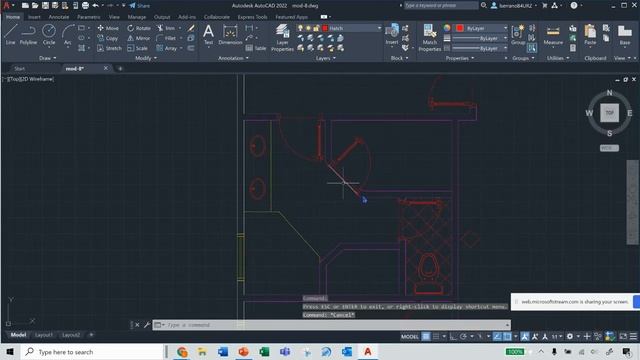Open a new drawing tab with plus
This screenshot has height=360, width=640.
point(120,69)
